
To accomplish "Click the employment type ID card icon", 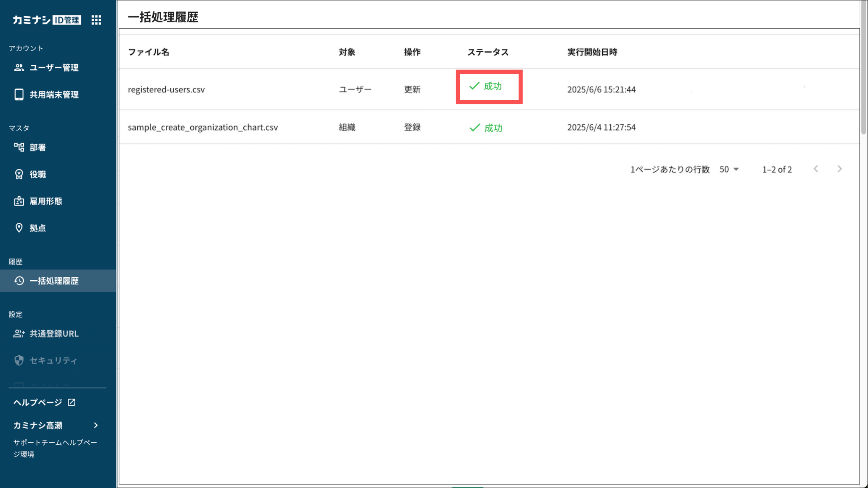I will click(x=19, y=201).
